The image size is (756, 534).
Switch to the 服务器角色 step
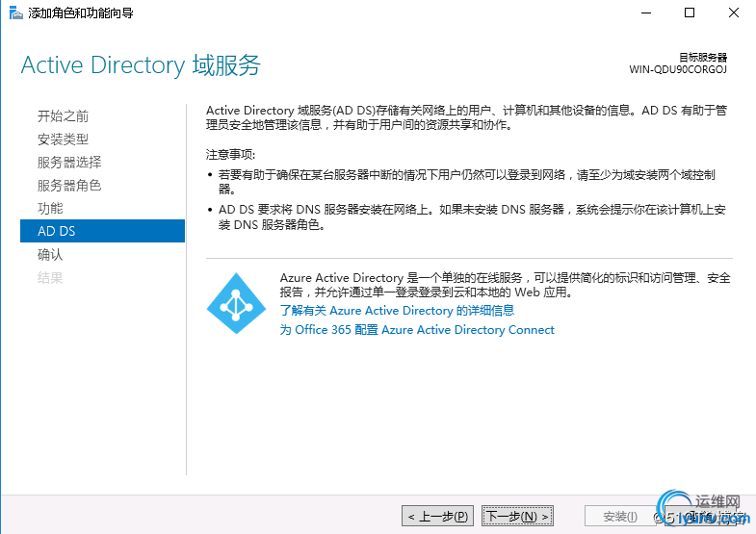tap(69, 186)
